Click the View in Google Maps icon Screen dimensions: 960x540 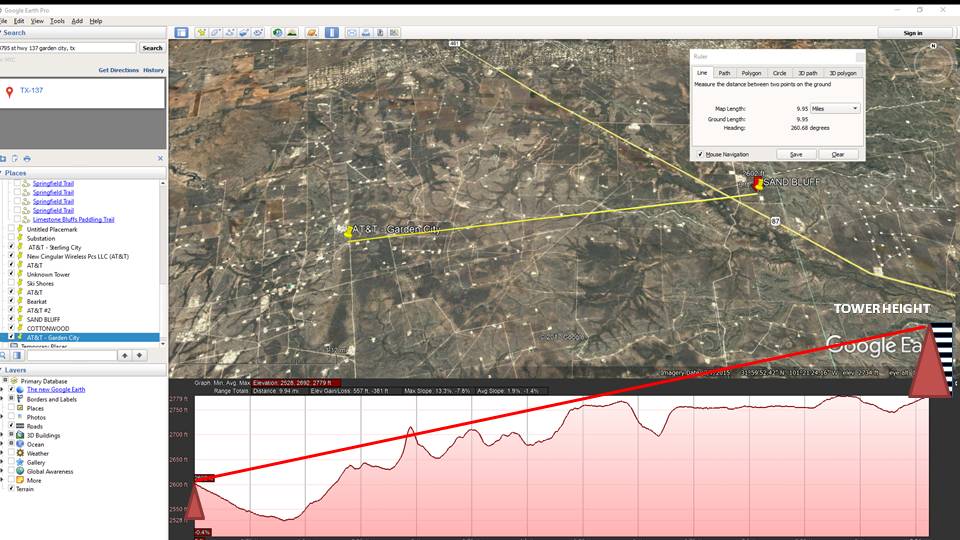394,32
